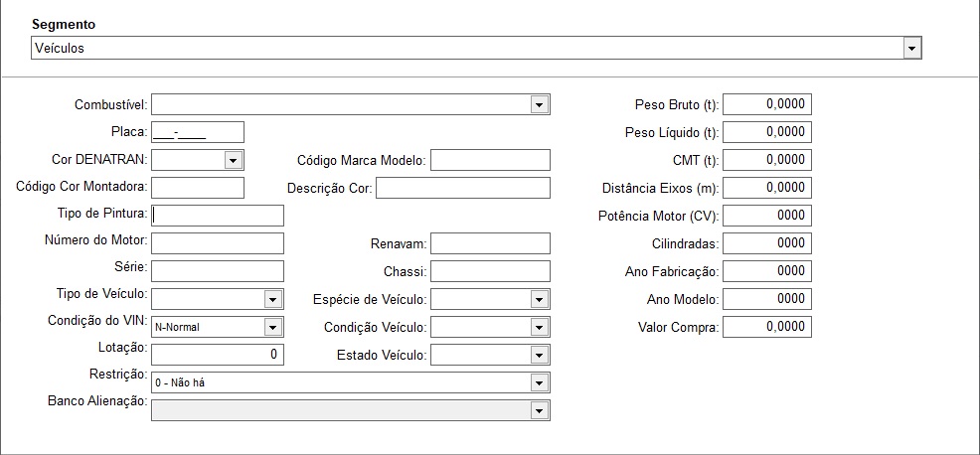Focus the Chassi input field
The width and height of the screenshot is (980, 455).
(x=491, y=271)
